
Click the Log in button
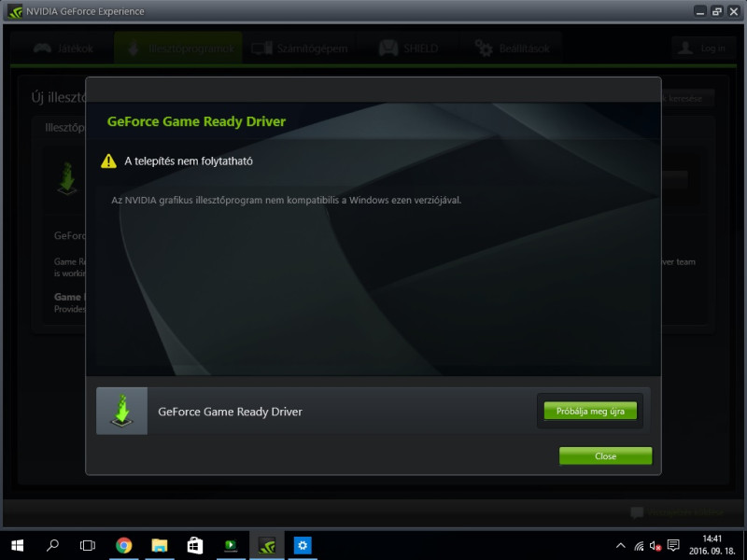tap(704, 49)
